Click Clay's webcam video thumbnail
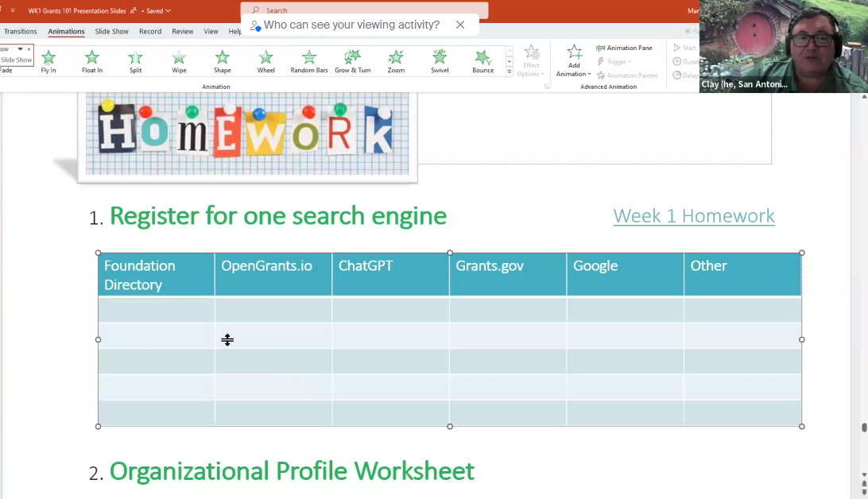The image size is (868, 499). [x=783, y=46]
